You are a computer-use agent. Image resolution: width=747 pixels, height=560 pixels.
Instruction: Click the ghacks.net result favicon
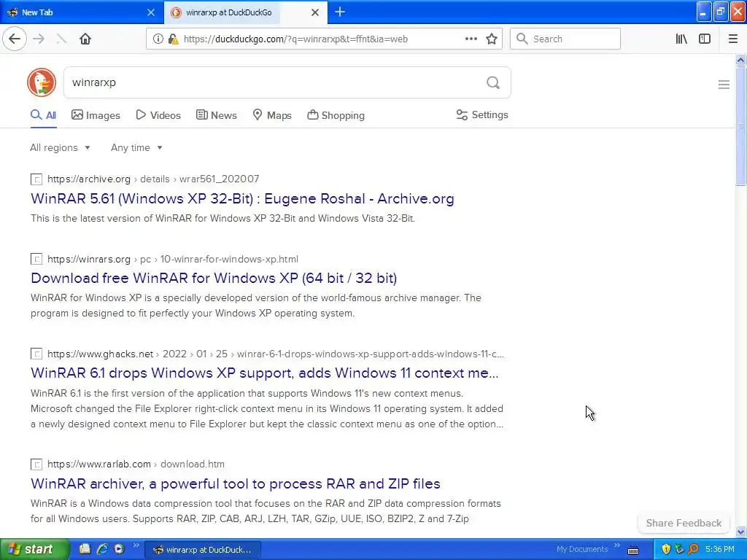(x=36, y=354)
